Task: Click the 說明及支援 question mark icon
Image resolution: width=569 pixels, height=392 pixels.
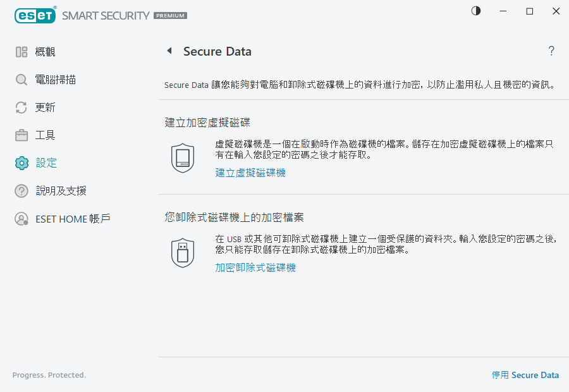Action: click(20, 190)
